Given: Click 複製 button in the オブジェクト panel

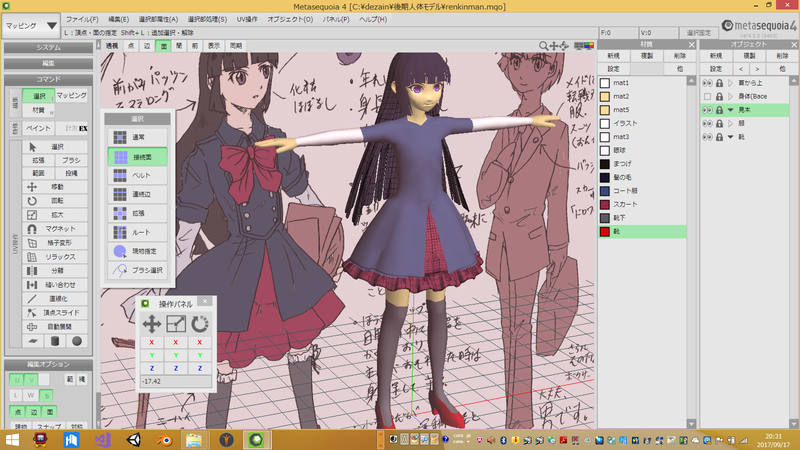Looking at the screenshot, I should tap(749, 56).
